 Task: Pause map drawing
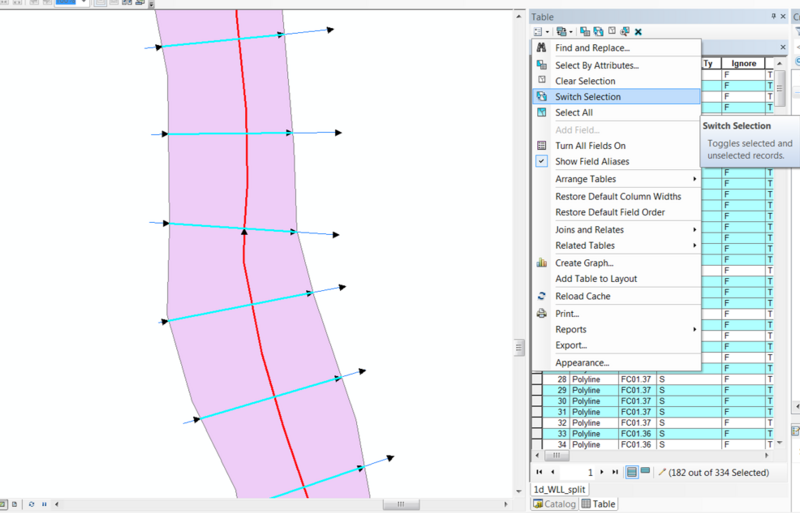pos(46,504)
